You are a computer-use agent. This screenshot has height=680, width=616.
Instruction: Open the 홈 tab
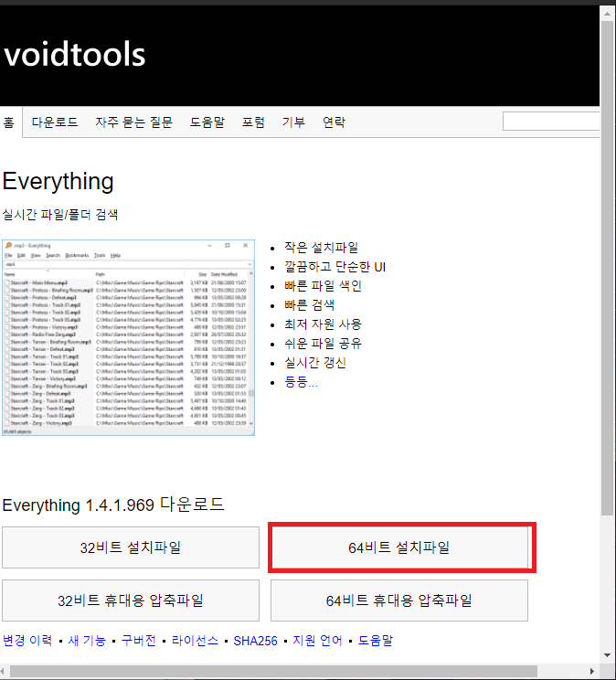(8, 122)
